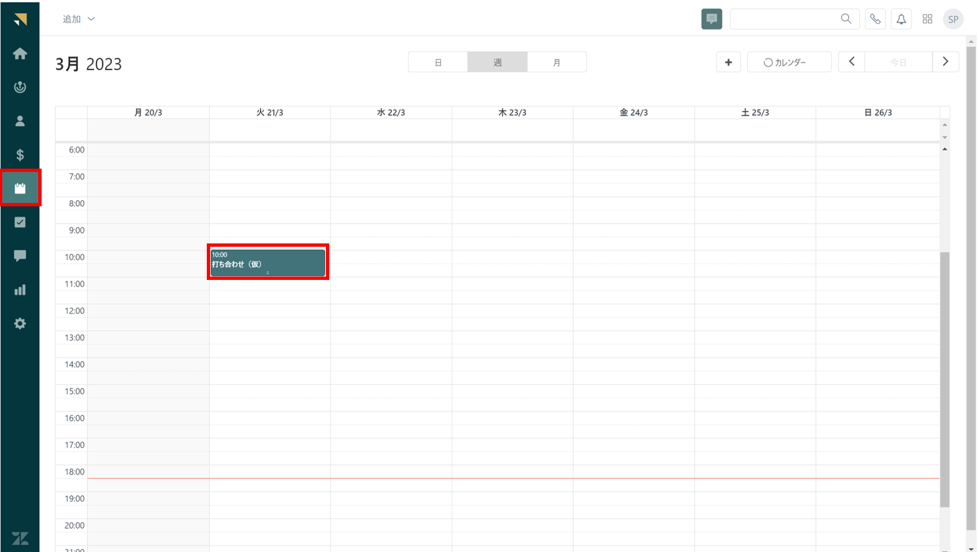Open the Contacts person icon
Image resolution: width=980 pixels, height=552 pixels.
point(20,121)
